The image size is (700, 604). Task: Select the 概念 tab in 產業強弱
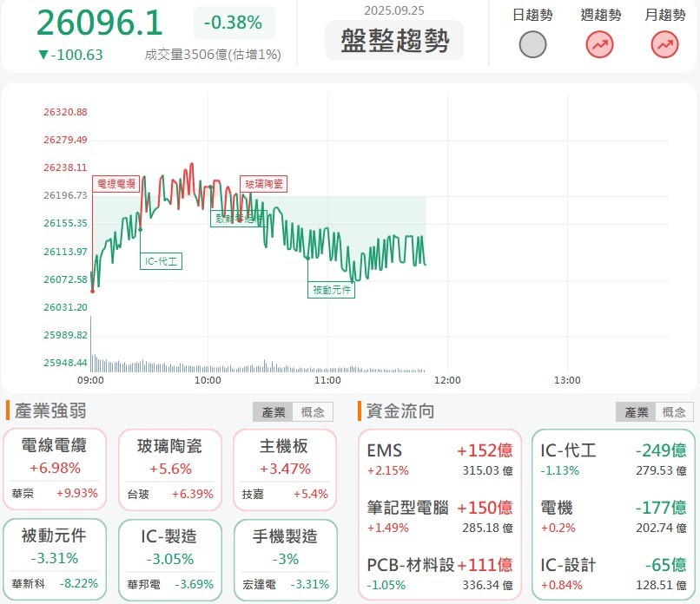313,411
